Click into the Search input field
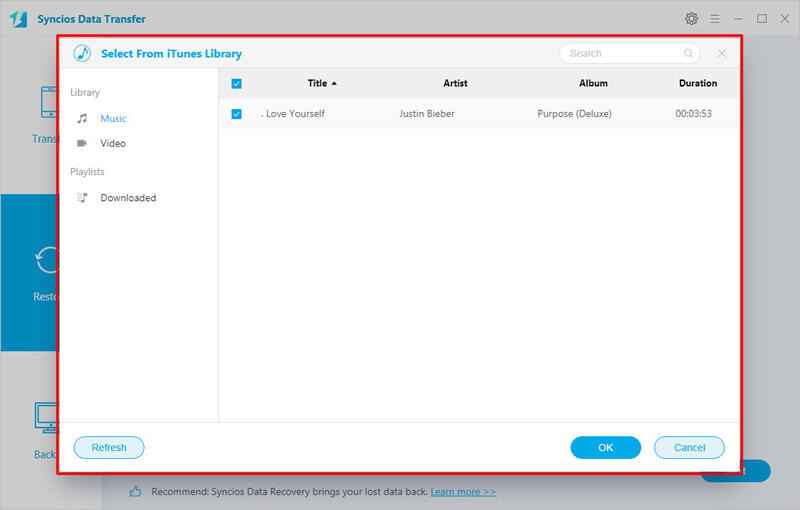The height and width of the screenshot is (510, 800). pos(622,54)
